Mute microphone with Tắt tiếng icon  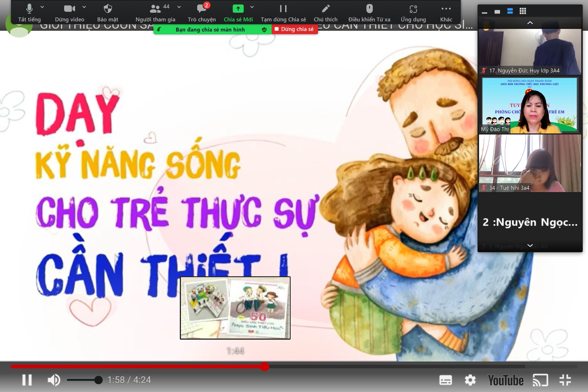click(29, 9)
